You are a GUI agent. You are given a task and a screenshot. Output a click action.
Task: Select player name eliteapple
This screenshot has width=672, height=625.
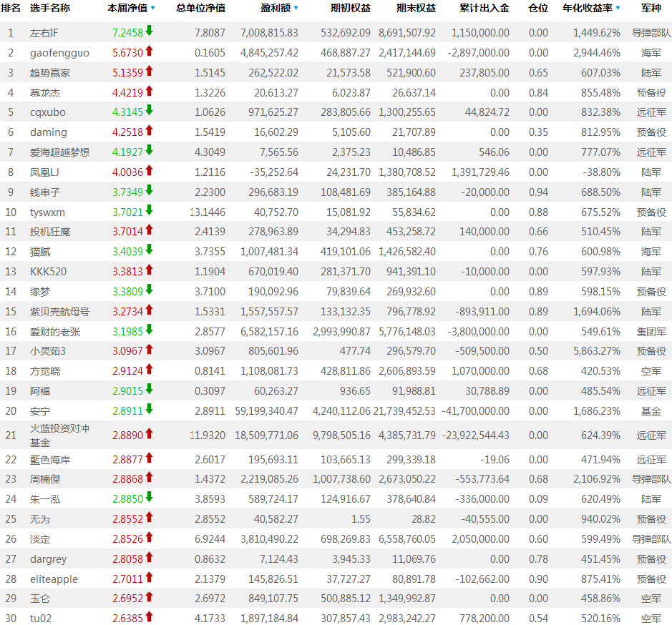(x=54, y=579)
